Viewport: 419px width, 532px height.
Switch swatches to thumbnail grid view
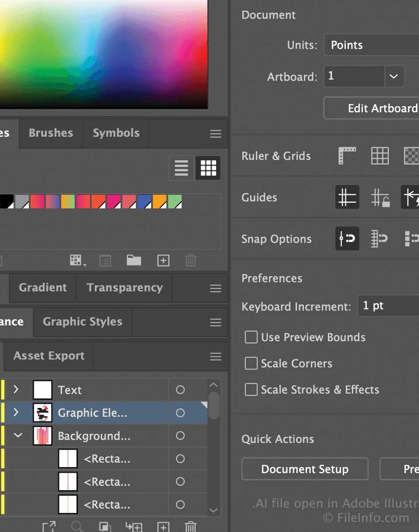tap(208, 168)
